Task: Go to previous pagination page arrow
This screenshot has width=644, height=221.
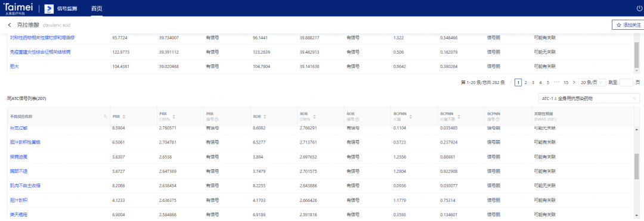Action: (511, 82)
